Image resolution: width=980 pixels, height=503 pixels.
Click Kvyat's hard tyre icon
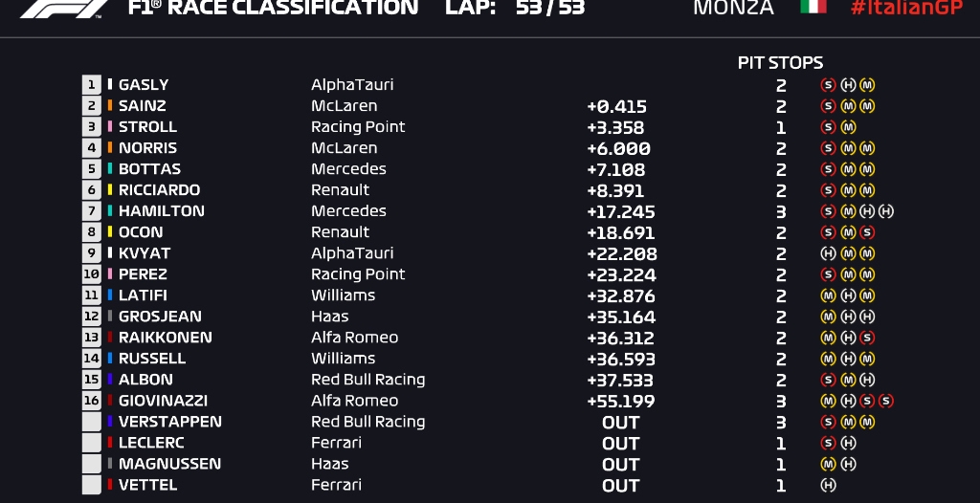click(x=829, y=253)
